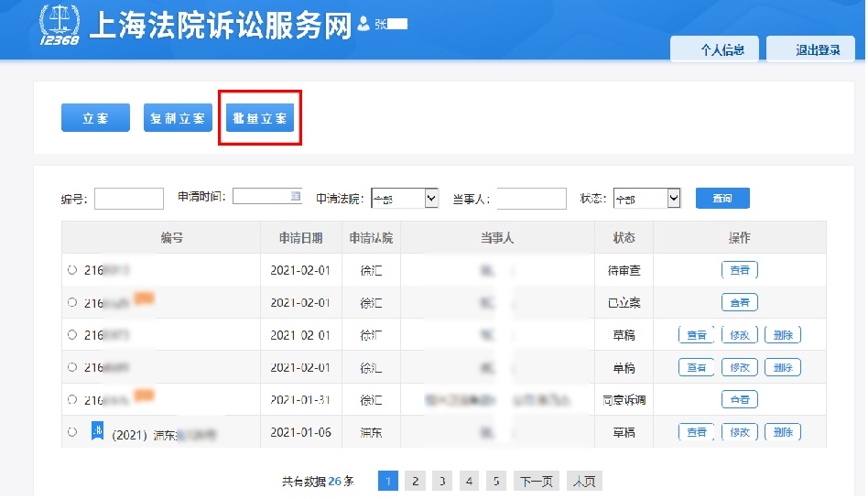868x499 pixels.
Task: Click the 当事人 text input field
Action: coord(531,199)
